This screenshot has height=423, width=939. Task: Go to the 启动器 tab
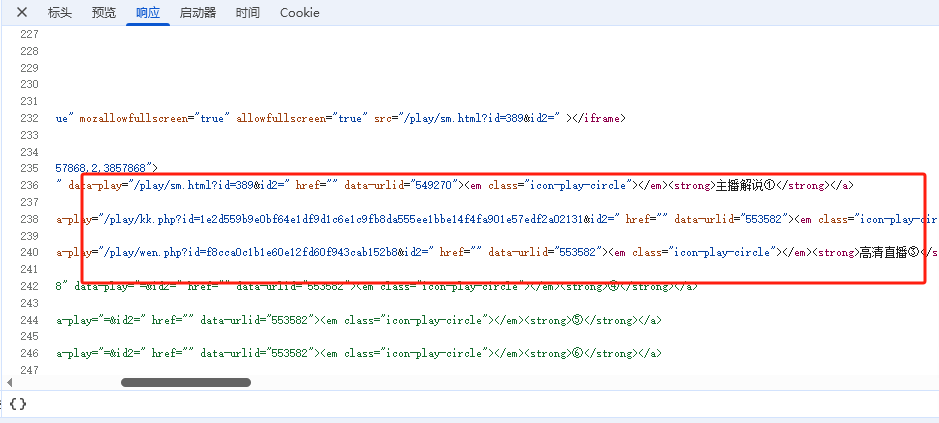[197, 13]
